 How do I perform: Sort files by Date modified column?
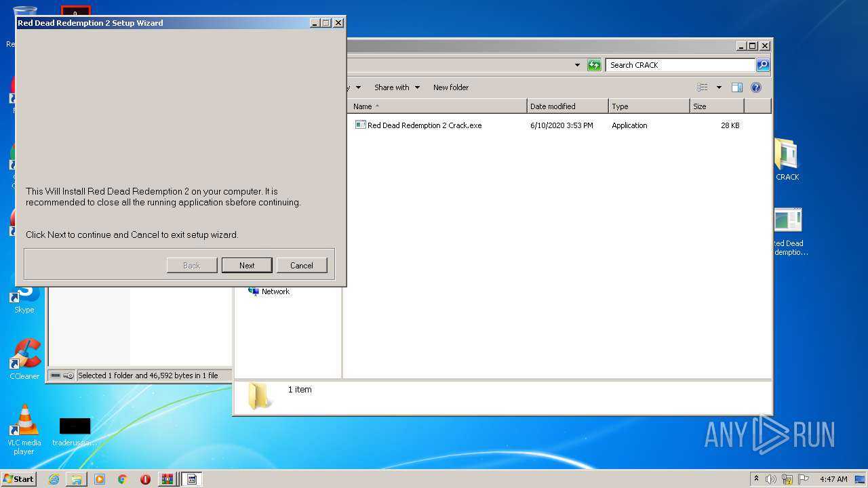click(x=568, y=106)
